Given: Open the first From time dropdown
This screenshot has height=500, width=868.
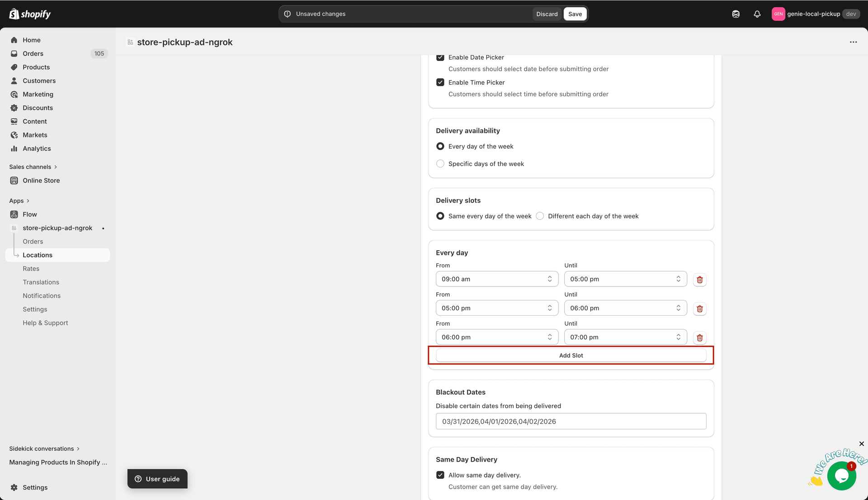Looking at the screenshot, I should pos(496,279).
